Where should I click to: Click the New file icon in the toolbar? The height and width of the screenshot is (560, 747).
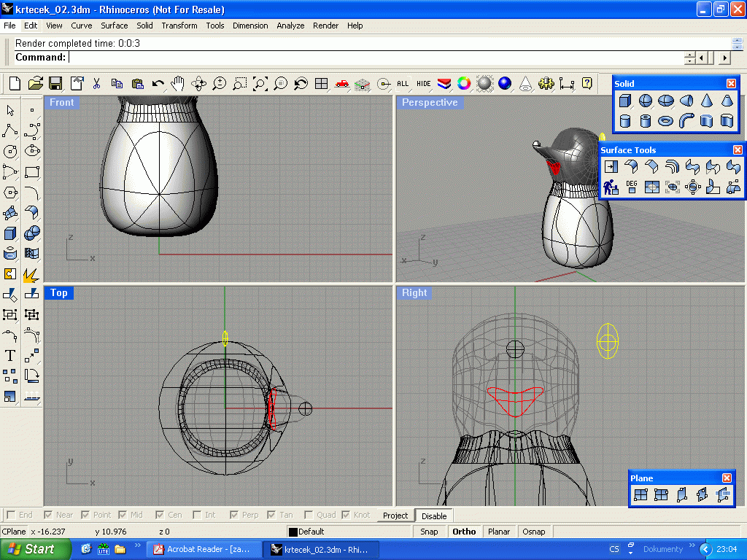coord(15,84)
